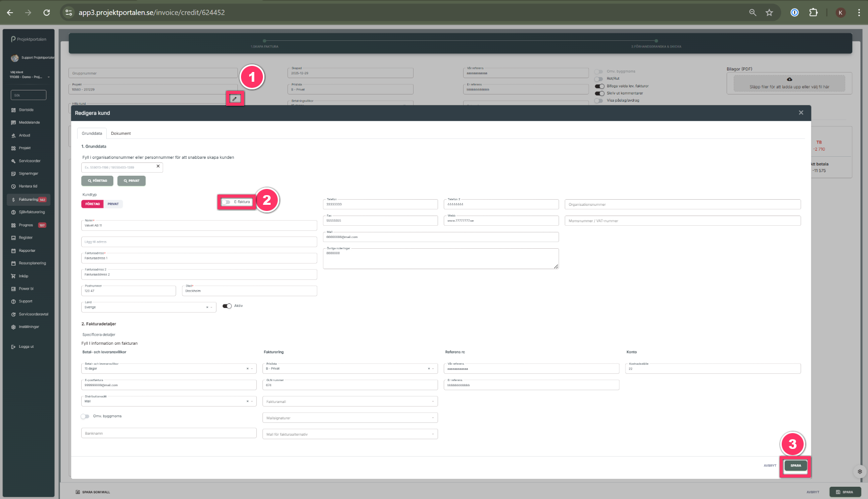Clear the organisationsnummer search field
The image size is (868, 499).
point(158,166)
